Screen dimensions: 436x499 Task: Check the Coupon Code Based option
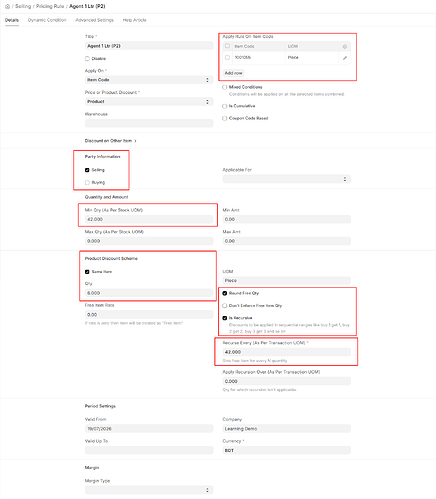coord(225,118)
